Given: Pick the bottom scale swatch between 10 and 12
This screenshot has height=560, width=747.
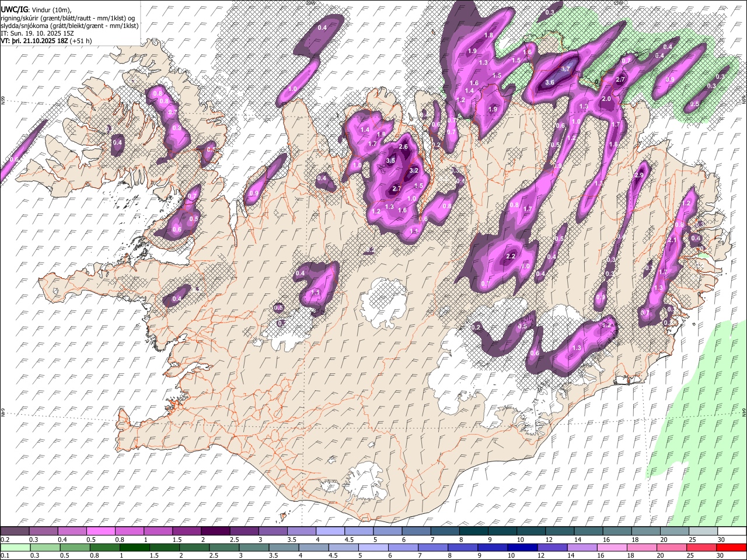Looking at the screenshot, I should point(524,548).
